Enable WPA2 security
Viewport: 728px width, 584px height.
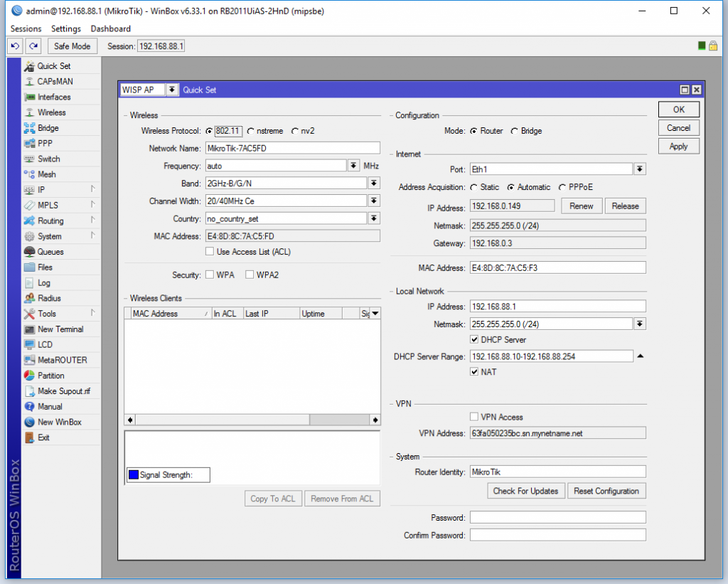tap(250, 274)
